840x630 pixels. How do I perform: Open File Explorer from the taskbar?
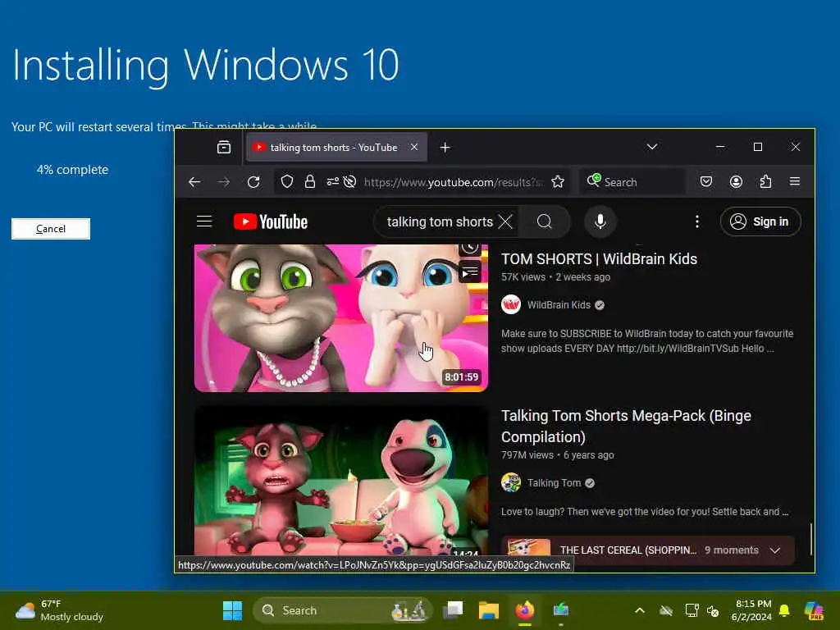pos(489,610)
